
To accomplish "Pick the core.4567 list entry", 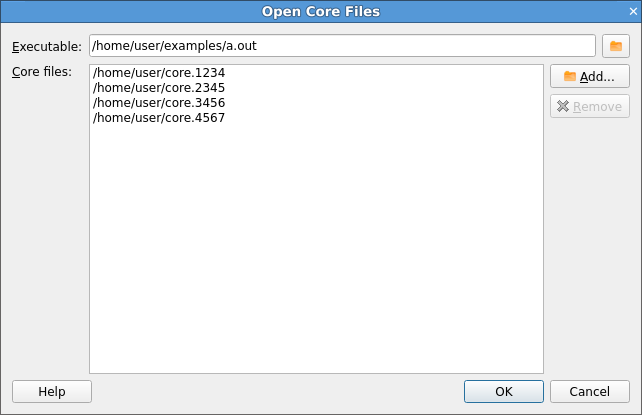I will pos(159,118).
